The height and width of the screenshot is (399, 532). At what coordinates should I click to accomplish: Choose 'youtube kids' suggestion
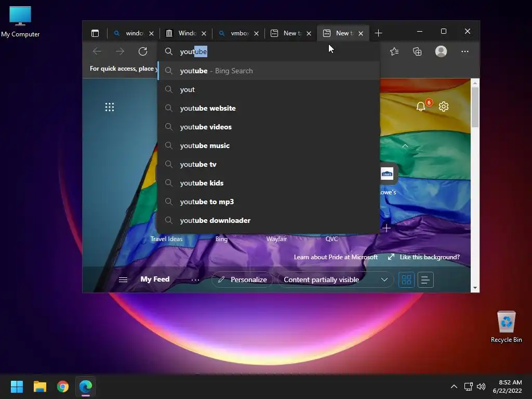(x=269, y=183)
